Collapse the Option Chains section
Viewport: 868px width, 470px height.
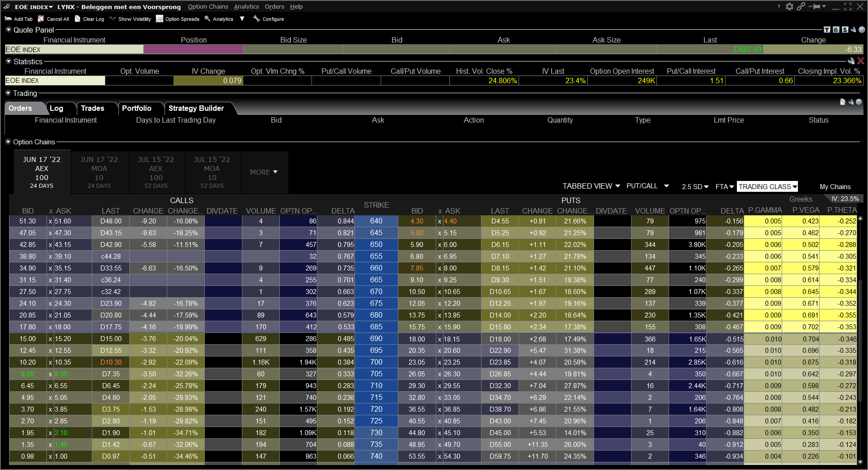pos(8,142)
